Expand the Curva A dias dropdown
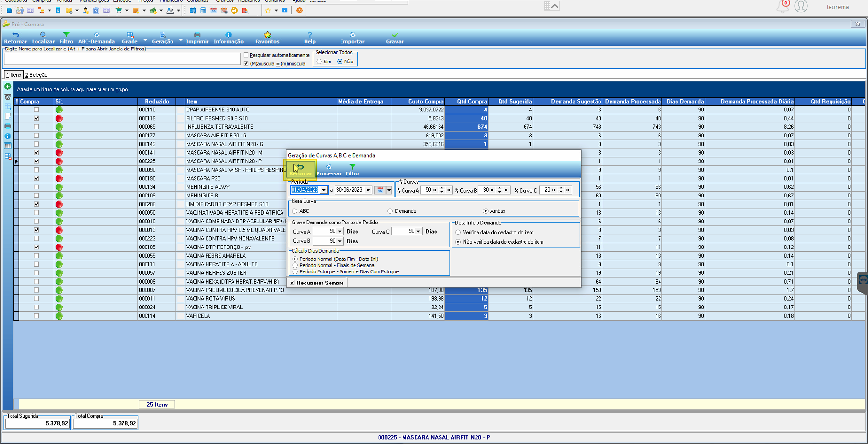 click(340, 232)
